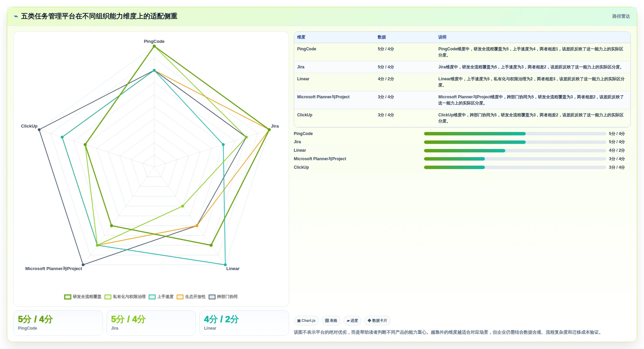Click the 表格 tag chip
This screenshot has height=349, width=644.
pos(331,320)
